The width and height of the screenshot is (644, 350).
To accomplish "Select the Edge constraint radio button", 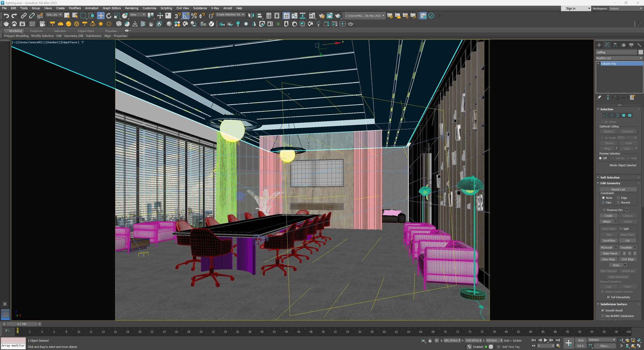I will coord(619,198).
